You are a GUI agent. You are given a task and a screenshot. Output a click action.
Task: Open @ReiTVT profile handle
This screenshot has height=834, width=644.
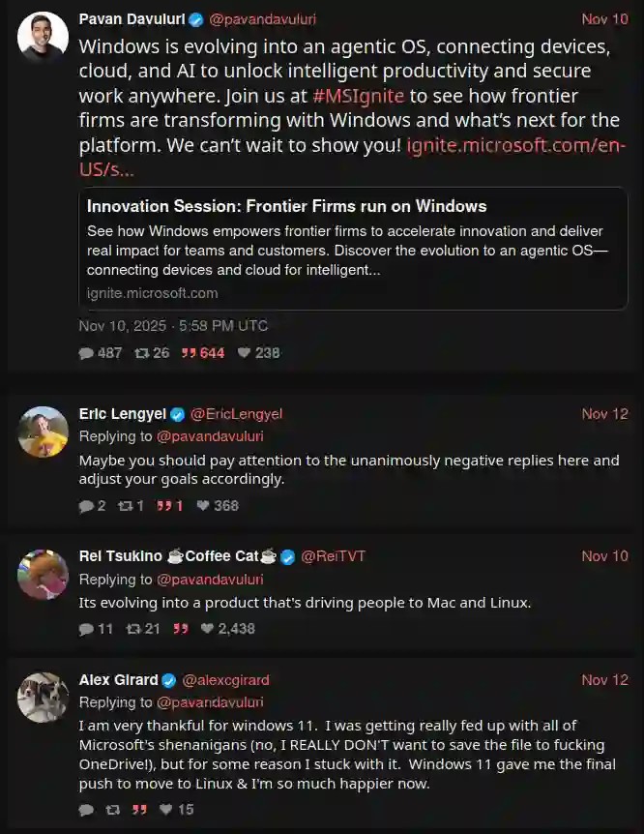click(x=333, y=556)
